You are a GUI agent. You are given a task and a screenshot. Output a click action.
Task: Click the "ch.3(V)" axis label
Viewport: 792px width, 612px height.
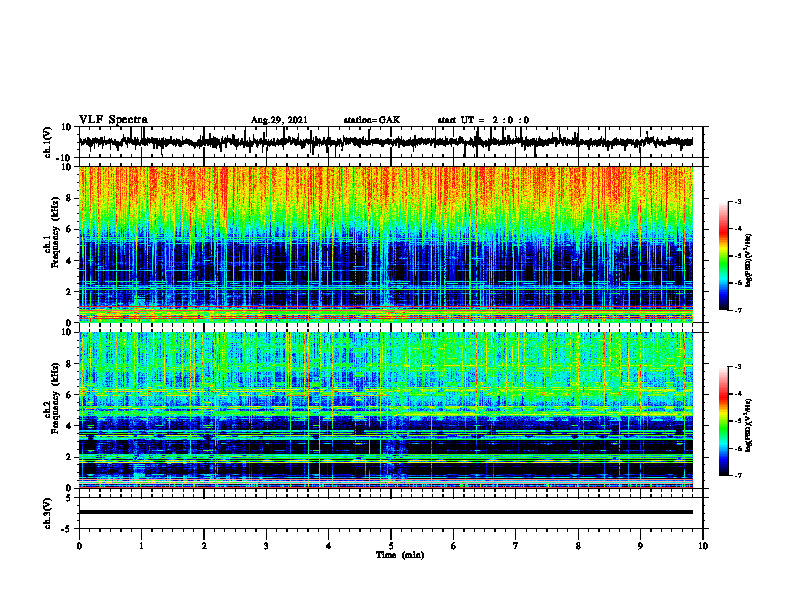tap(48, 513)
